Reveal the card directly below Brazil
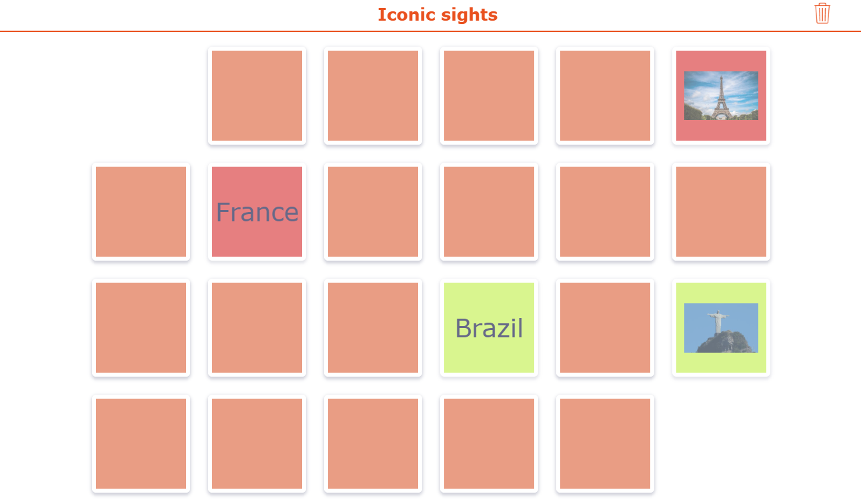 point(489,443)
